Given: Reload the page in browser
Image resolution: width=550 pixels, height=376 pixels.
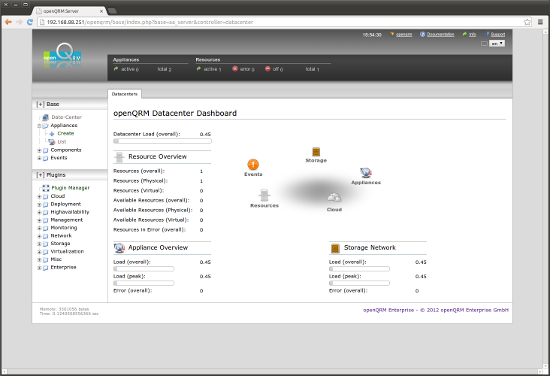Looking at the screenshot, I should pyautogui.click(x=30, y=22).
